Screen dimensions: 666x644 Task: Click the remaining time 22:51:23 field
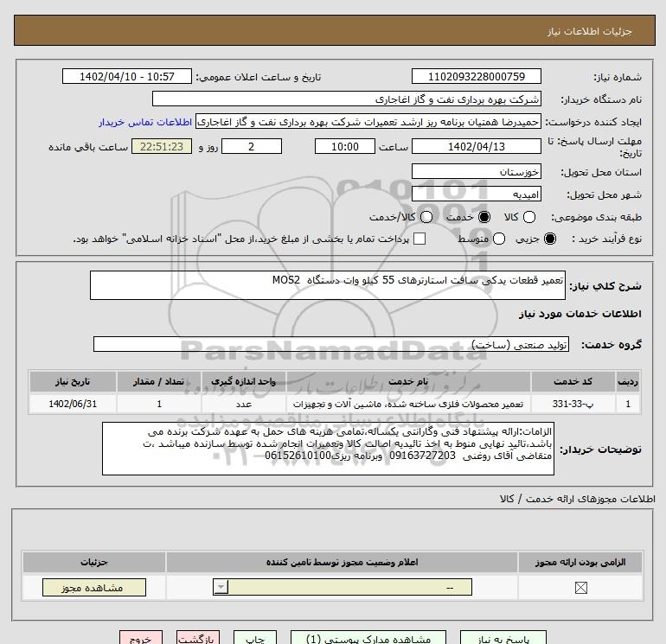tap(162, 146)
